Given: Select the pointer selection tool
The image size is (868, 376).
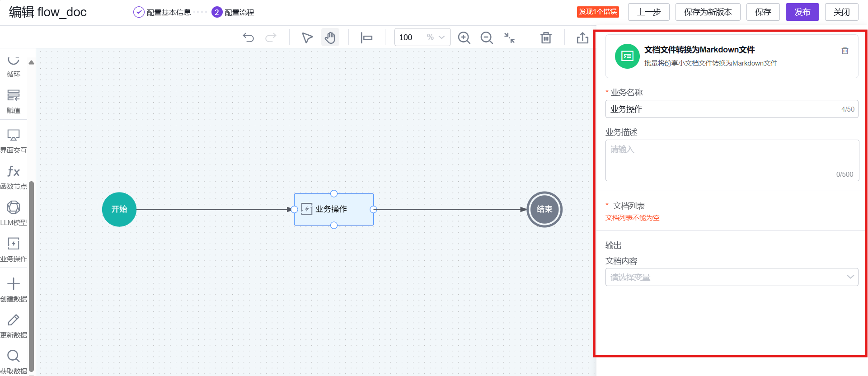Looking at the screenshot, I should [x=307, y=38].
